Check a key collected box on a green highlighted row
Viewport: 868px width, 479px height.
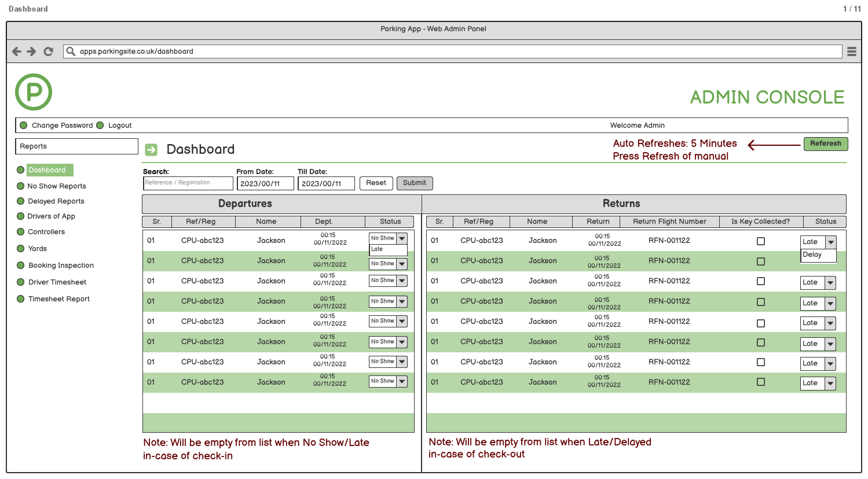[x=760, y=261]
